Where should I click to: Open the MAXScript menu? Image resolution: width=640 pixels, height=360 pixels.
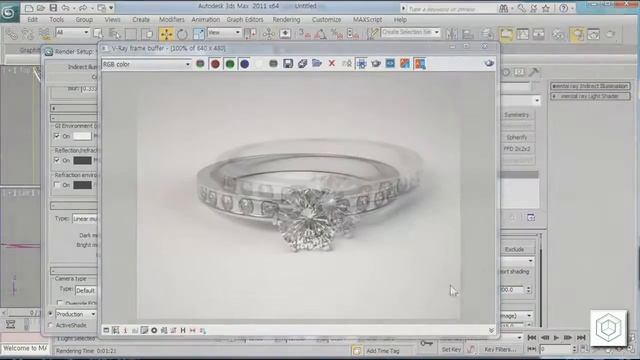367,20
